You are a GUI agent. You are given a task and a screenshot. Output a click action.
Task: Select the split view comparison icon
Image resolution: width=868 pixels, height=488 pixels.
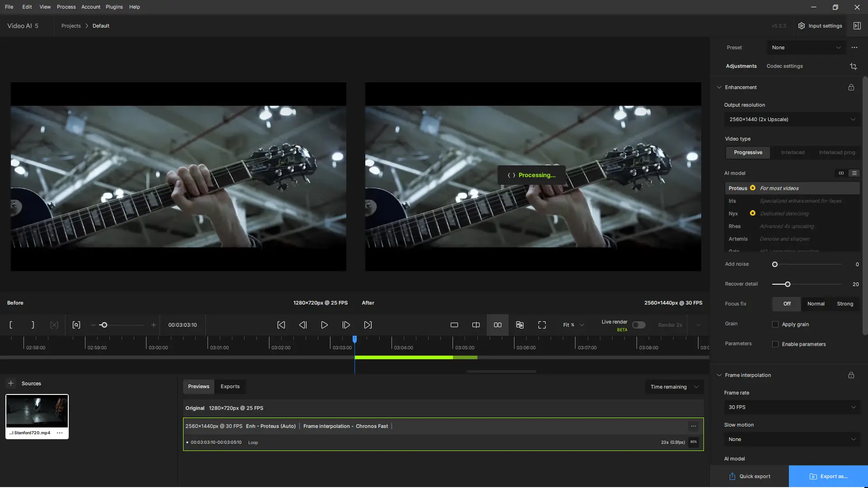click(x=476, y=325)
